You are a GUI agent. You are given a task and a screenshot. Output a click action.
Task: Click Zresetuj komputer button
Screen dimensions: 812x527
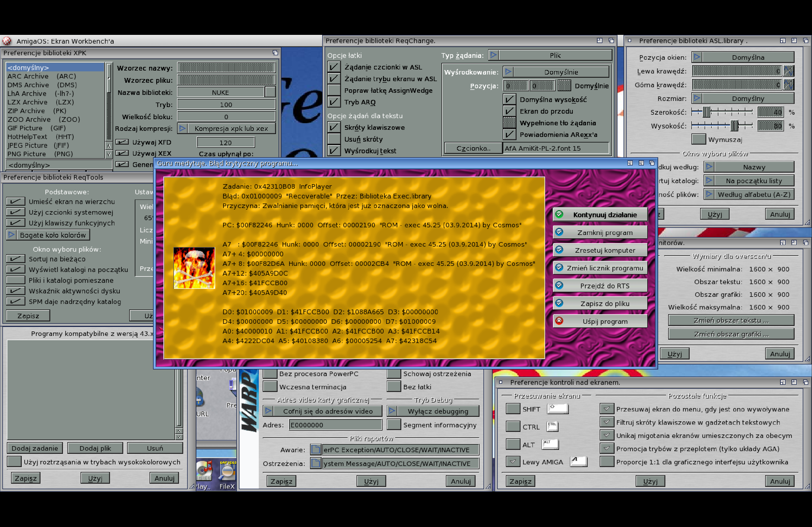pos(600,250)
